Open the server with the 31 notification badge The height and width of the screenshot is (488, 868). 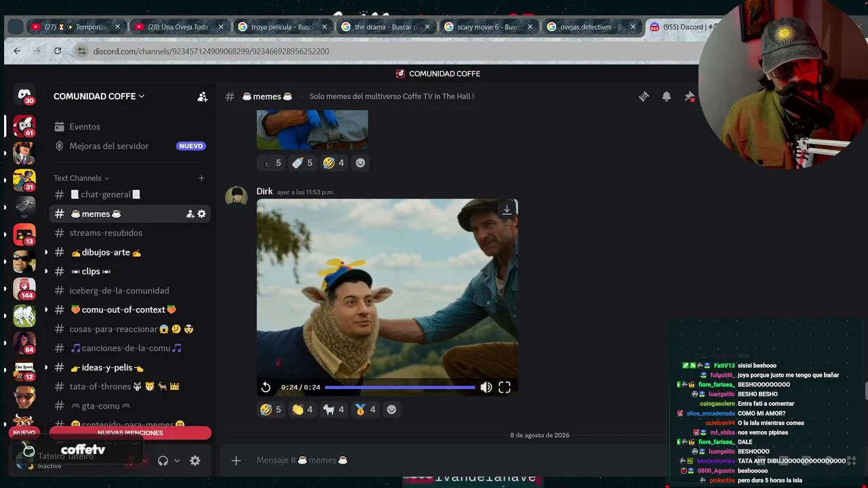tap(24, 180)
